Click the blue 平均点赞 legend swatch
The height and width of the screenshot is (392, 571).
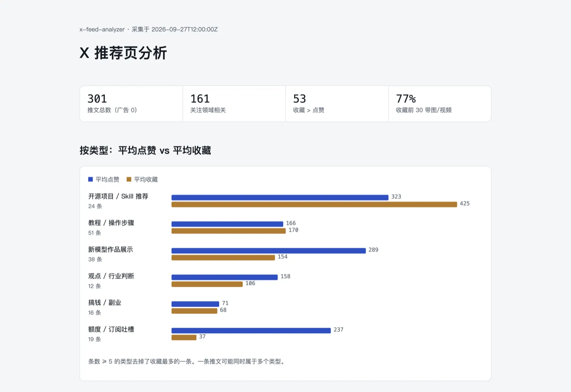(91, 179)
